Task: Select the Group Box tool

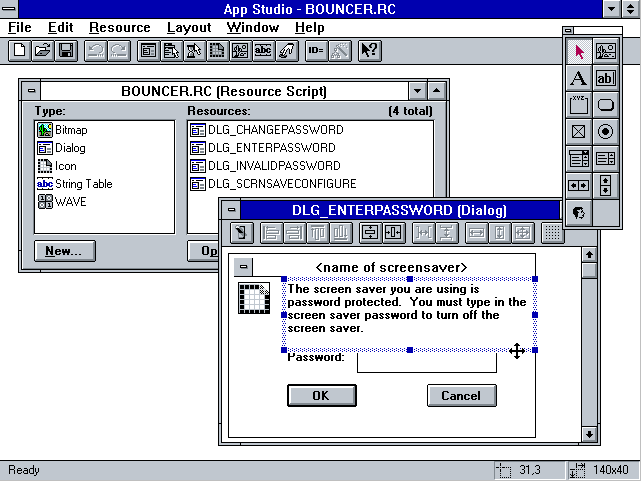Action: click(578, 105)
